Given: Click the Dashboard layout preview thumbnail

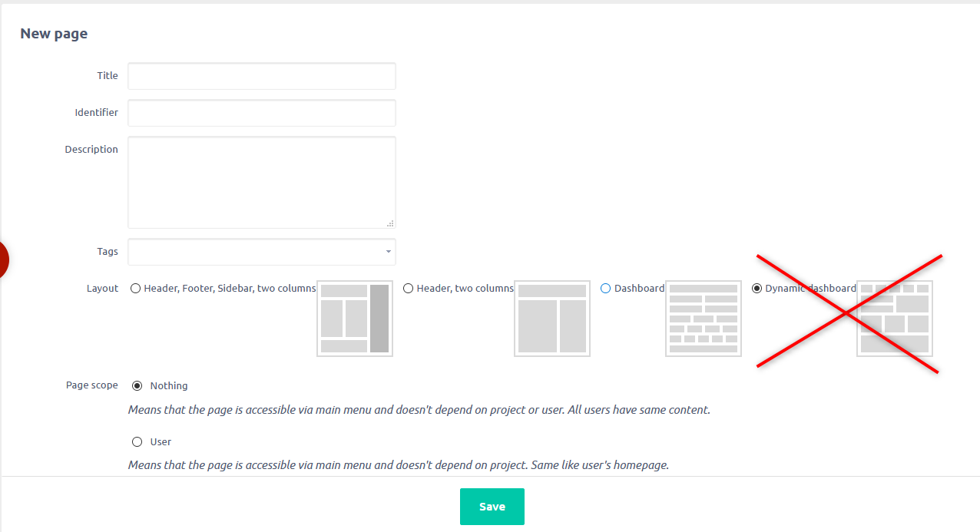Looking at the screenshot, I should click(x=704, y=318).
